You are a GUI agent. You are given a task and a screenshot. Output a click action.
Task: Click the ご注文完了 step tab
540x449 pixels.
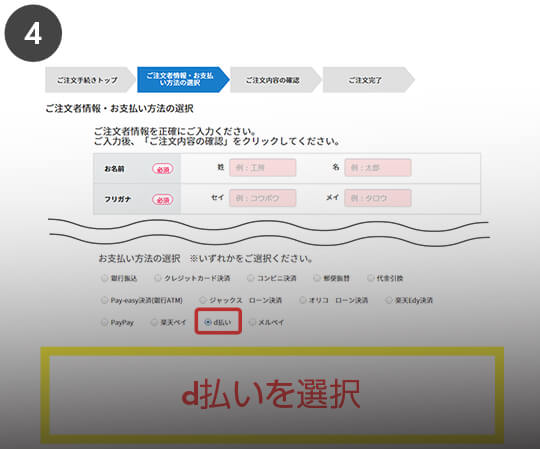368,80
